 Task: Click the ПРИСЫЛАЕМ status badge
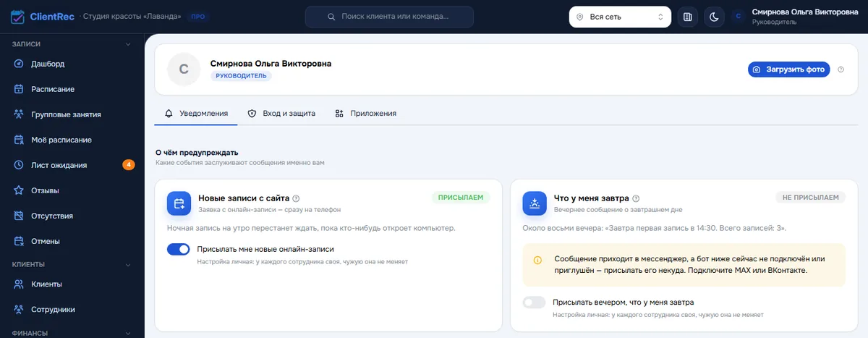tap(461, 197)
